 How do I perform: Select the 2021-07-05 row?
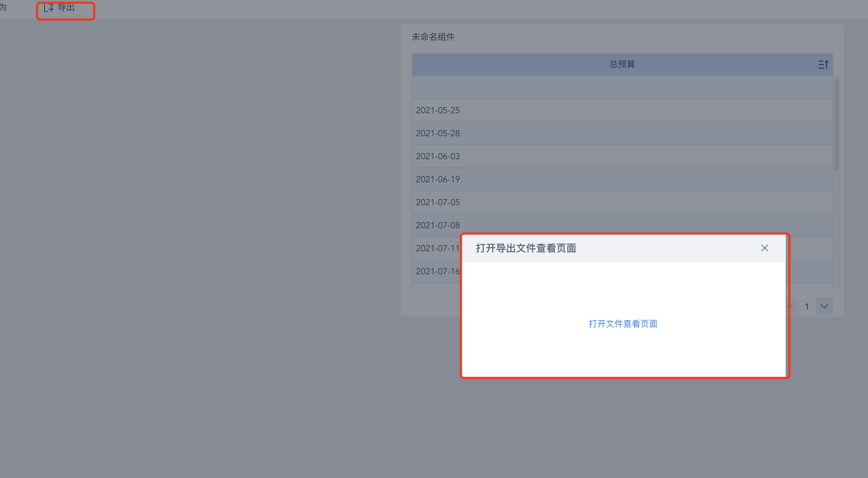[622, 202]
